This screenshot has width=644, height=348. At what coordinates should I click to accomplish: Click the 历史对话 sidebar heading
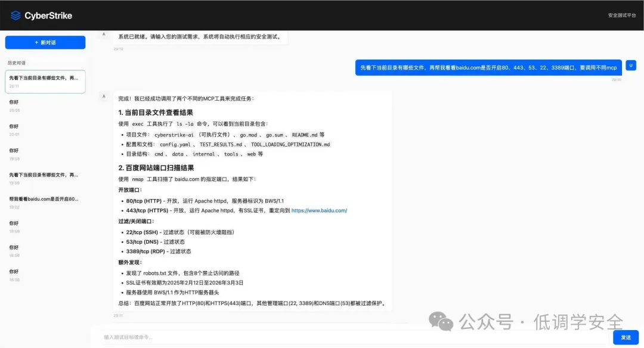(x=17, y=63)
